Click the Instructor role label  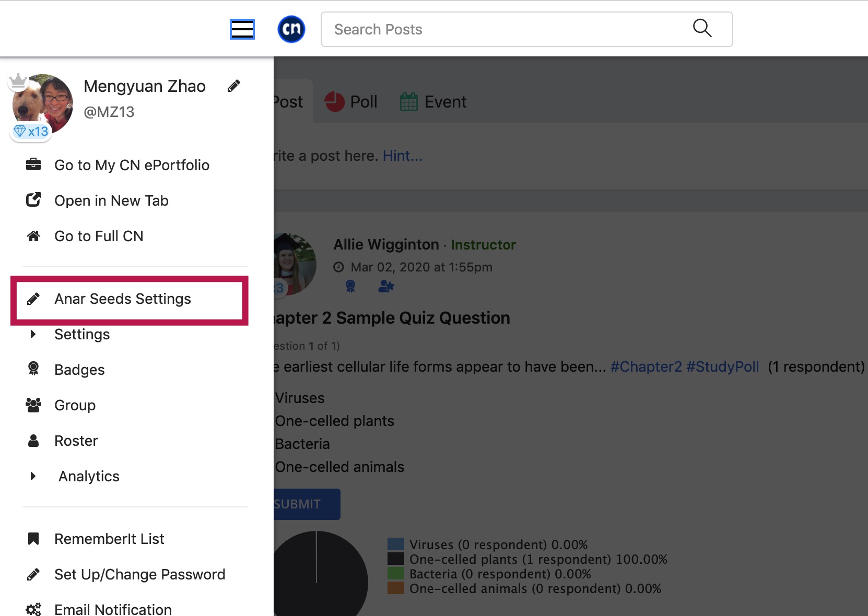(x=483, y=244)
